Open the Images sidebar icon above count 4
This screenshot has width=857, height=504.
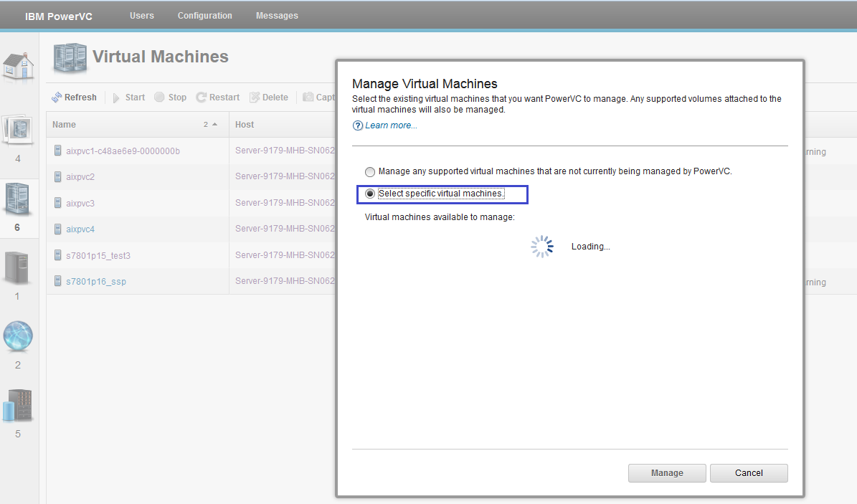coord(18,130)
